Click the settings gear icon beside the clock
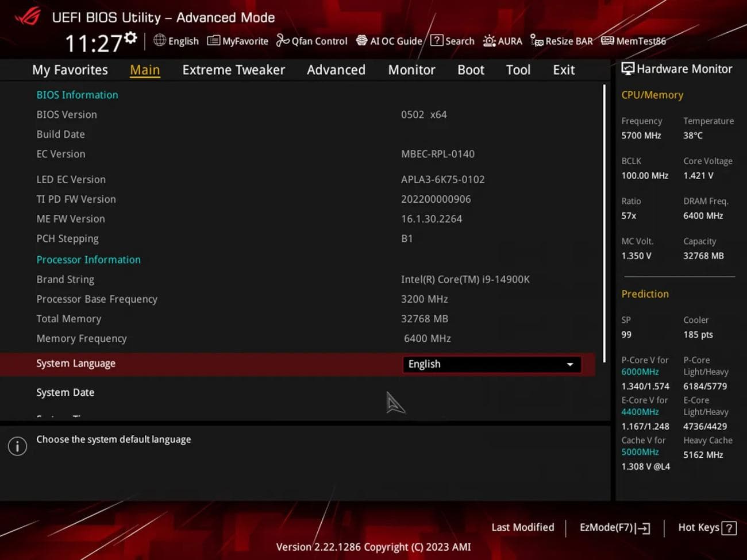747x560 pixels. pos(131,38)
